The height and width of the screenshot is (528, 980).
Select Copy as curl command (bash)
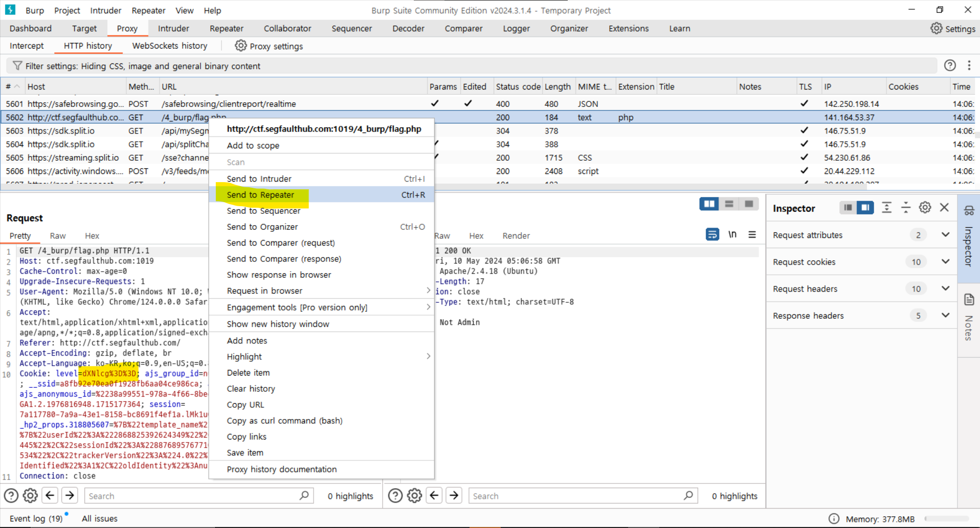click(322, 421)
